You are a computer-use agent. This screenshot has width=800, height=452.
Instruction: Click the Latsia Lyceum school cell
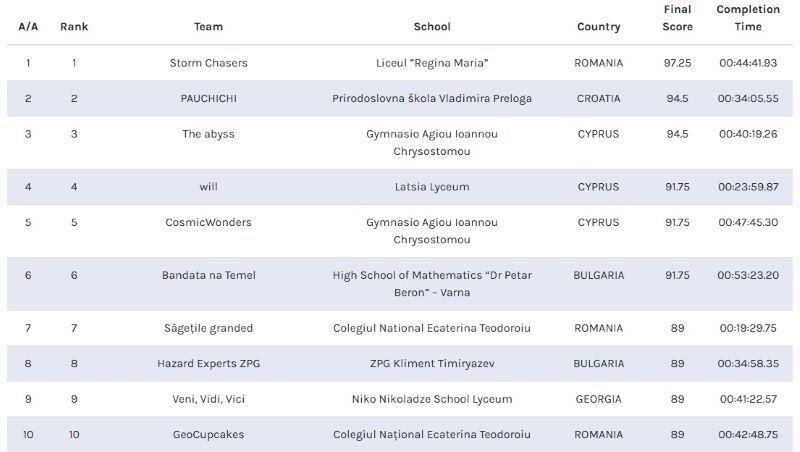[x=432, y=187]
